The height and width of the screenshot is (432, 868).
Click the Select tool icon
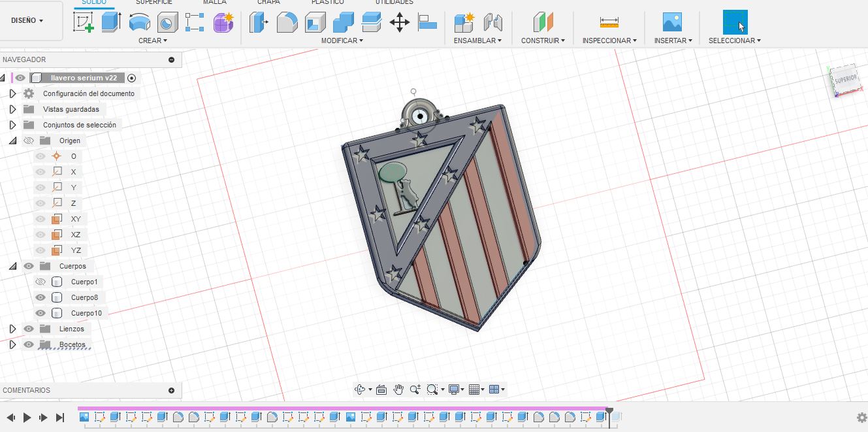pos(735,22)
